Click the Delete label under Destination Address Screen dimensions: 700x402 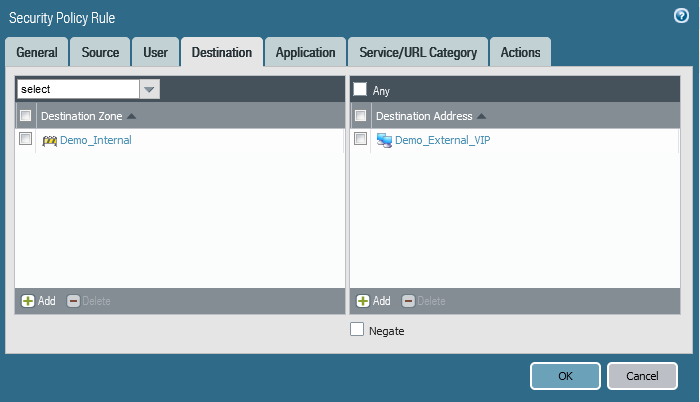(x=431, y=301)
